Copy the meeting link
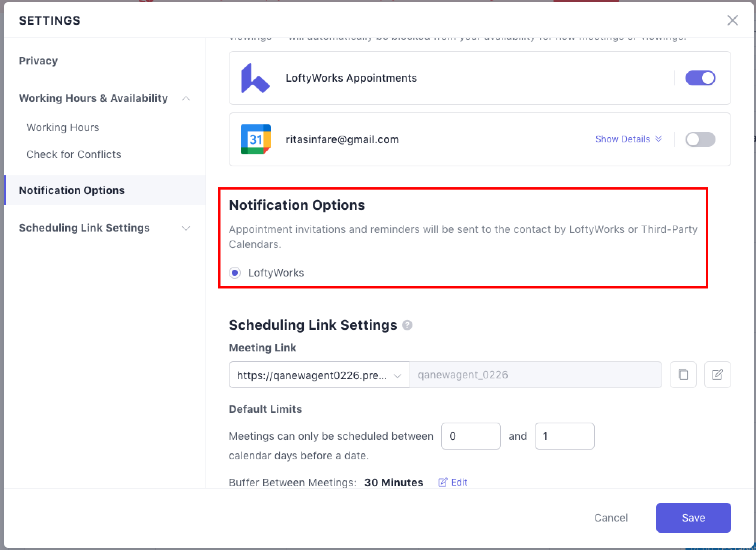Image resolution: width=756 pixels, height=550 pixels. [683, 375]
